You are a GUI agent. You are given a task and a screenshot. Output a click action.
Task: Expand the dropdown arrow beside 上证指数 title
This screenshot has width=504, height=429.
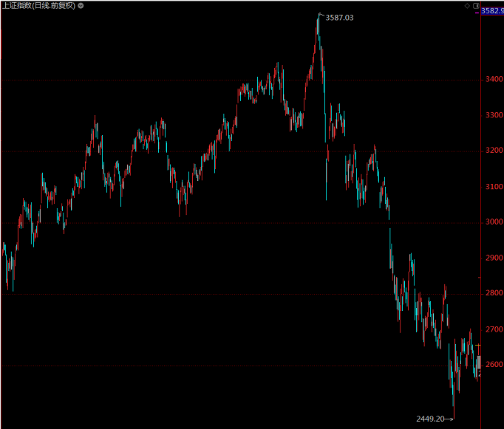[81, 5]
